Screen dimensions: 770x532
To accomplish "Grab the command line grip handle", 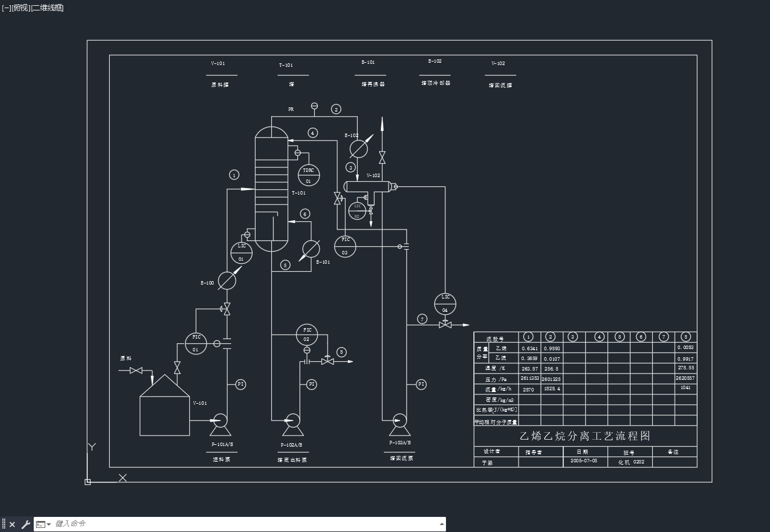I will point(4,524).
